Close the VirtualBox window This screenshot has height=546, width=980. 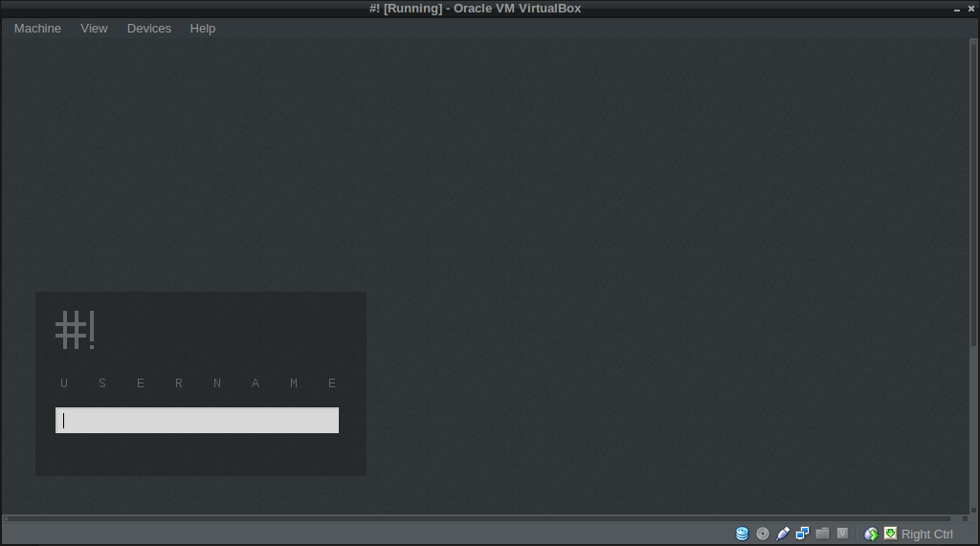pos(971,9)
